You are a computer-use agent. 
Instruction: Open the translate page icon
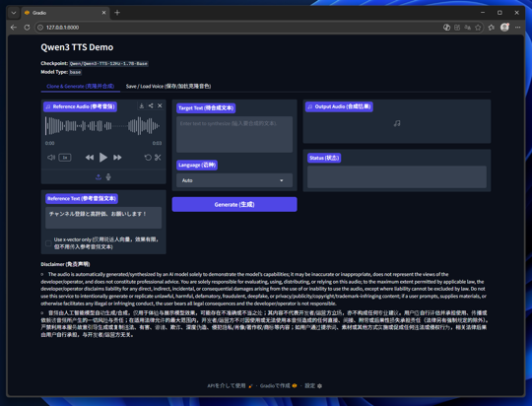pyautogui.click(x=468, y=28)
